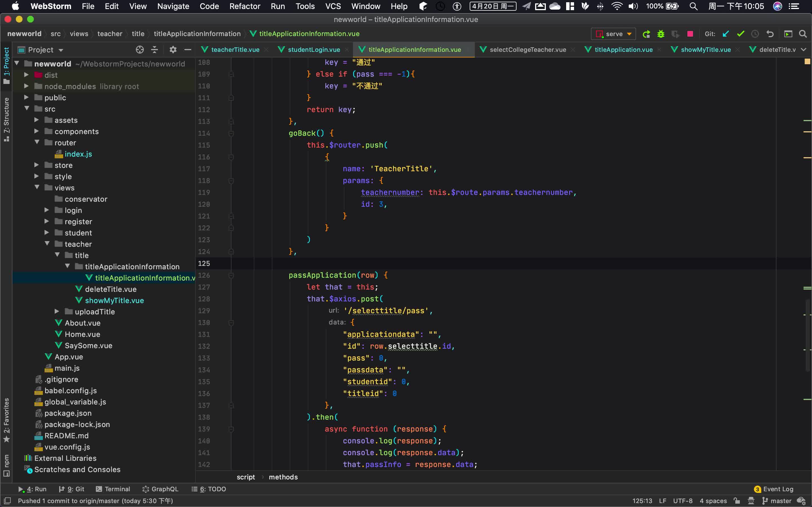Image resolution: width=812 pixels, height=507 pixels.
Task: Click the Git commit checkmark icon
Action: click(740, 34)
